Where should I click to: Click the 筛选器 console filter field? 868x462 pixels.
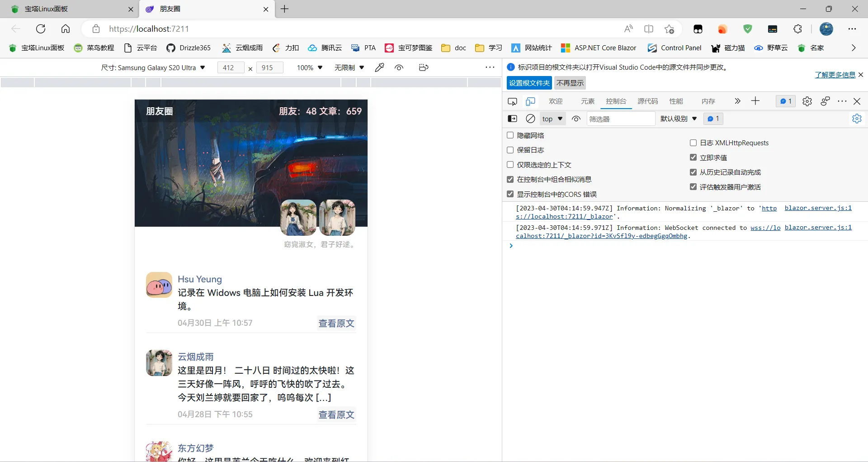point(621,119)
